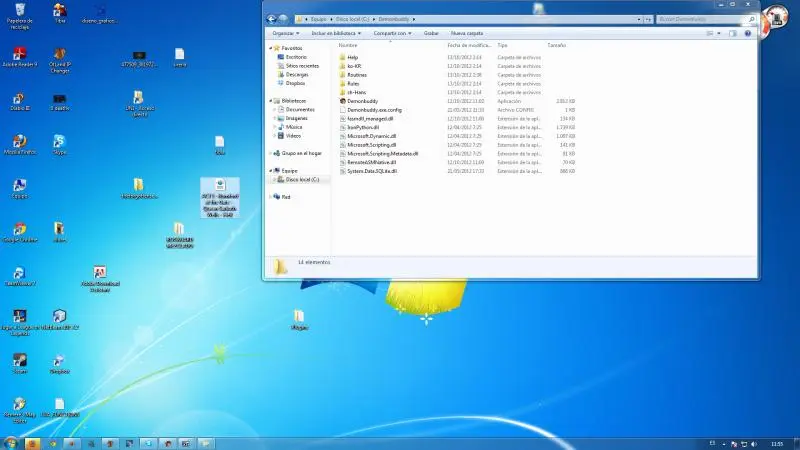Open the Rules folder
Viewport: 800px width, 450px height.
tap(353, 84)
